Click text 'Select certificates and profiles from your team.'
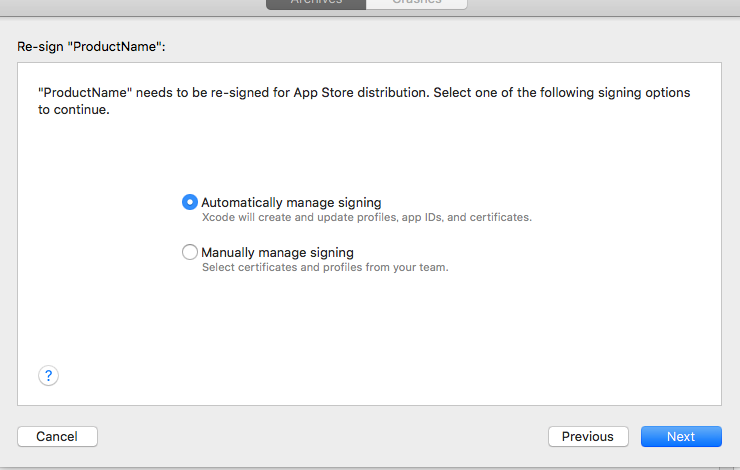 [325, 268]
